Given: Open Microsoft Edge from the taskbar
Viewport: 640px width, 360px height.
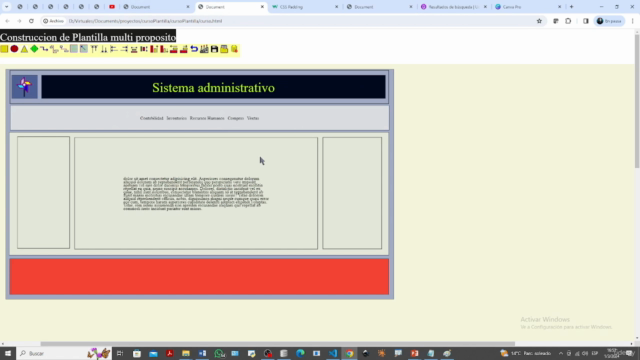Looking at the screenshot, I should click(300, 353).
